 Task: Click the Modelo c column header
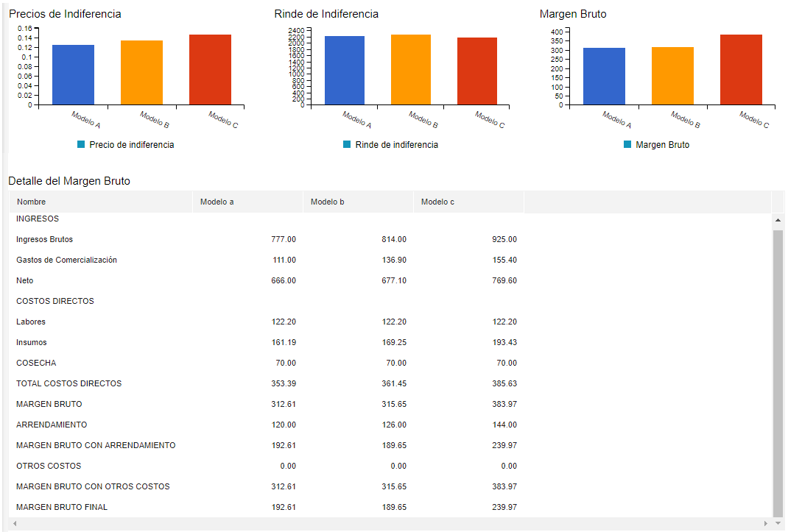[438, 202]
